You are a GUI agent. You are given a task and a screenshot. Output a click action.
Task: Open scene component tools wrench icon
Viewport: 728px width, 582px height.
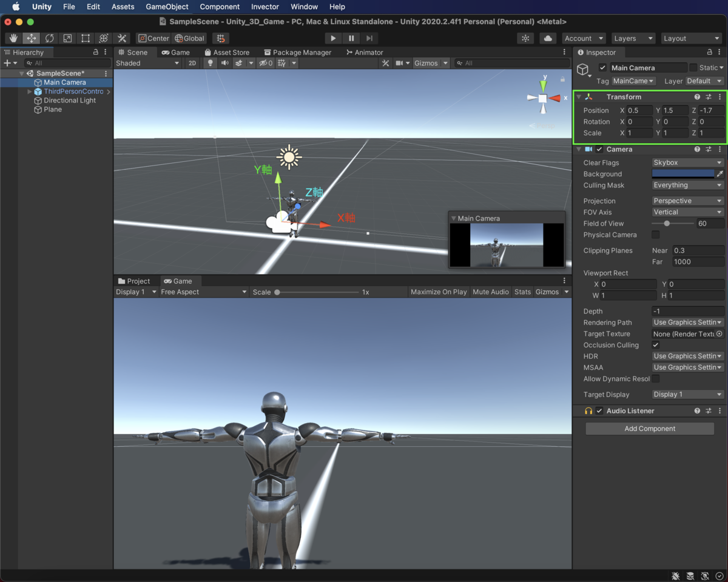pos(386,63)
